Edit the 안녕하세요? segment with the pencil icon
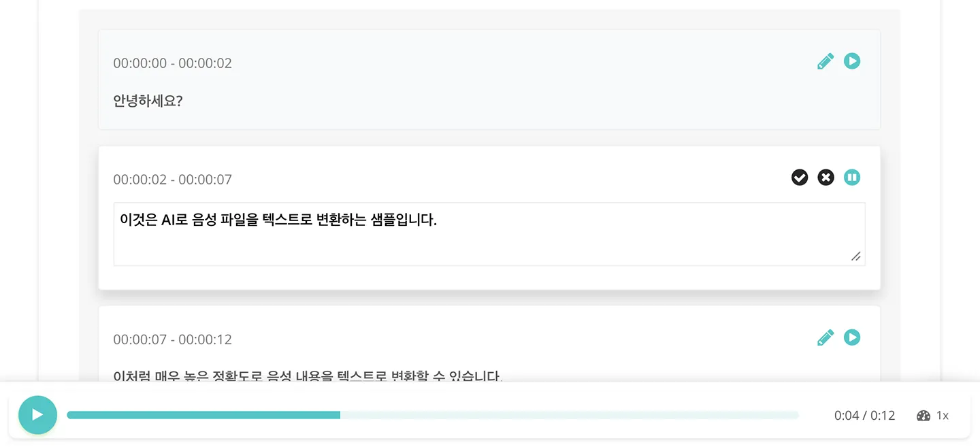Viewport: 980px width, 447px height. pos(825,61)
